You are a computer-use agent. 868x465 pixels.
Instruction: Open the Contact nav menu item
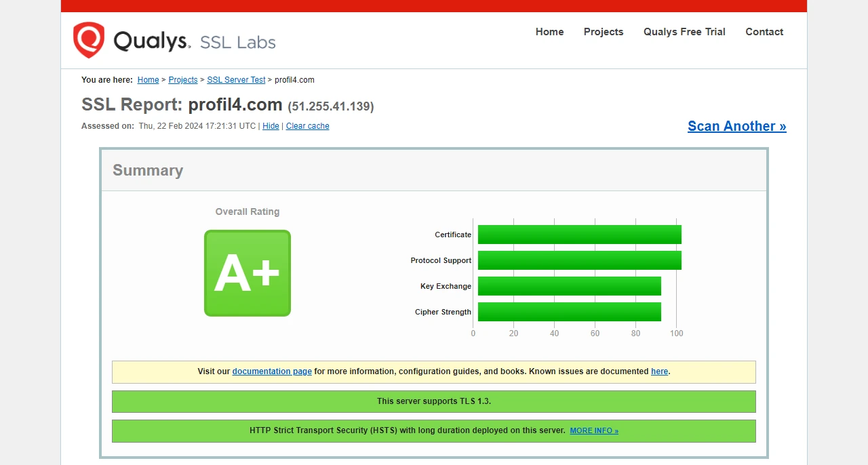(764, 32)
